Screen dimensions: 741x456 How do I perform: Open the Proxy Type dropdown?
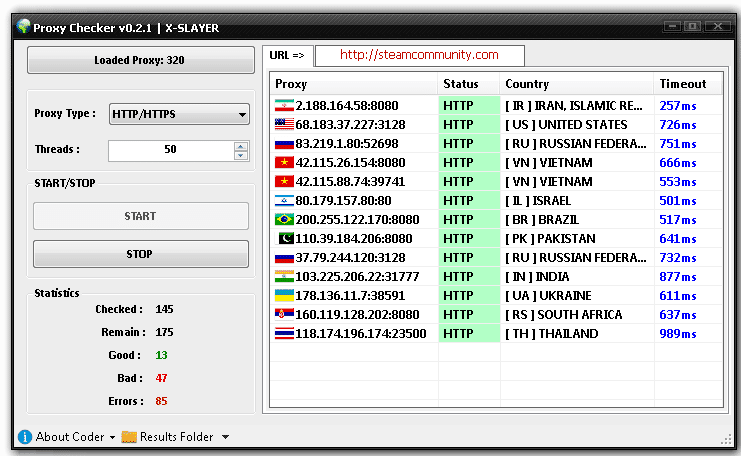click(x=179, y=115)
